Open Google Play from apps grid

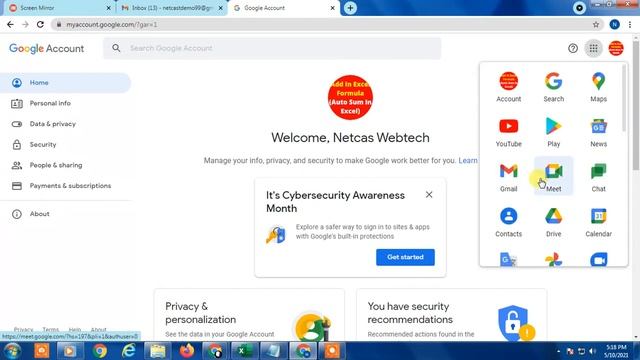tap(553, 132)
